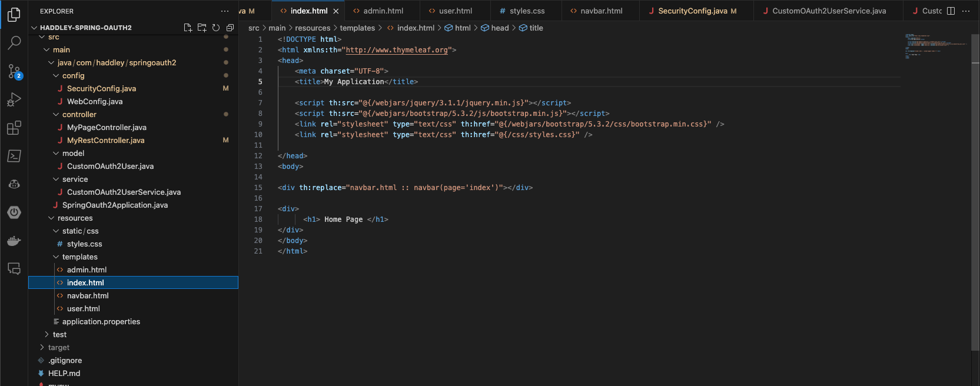Open application.properties in the file tree
The image size is (980, 386).
pos(101,322)
